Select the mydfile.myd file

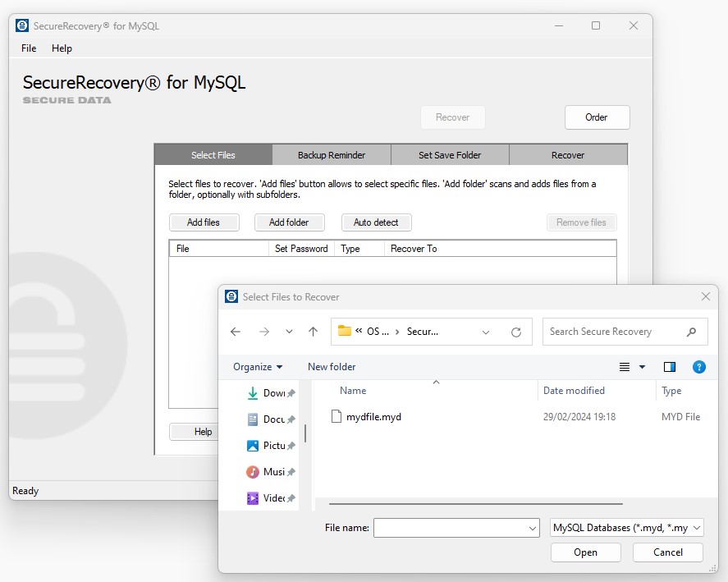(x=373, y=417)
